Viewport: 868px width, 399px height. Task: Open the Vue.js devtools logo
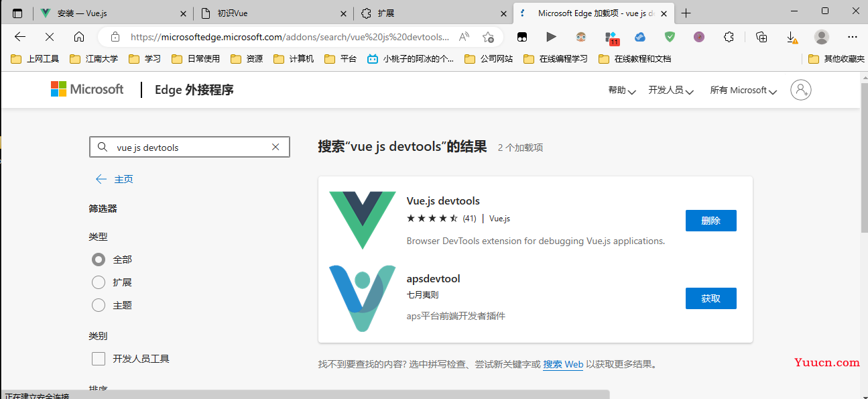tap(363, 220)
